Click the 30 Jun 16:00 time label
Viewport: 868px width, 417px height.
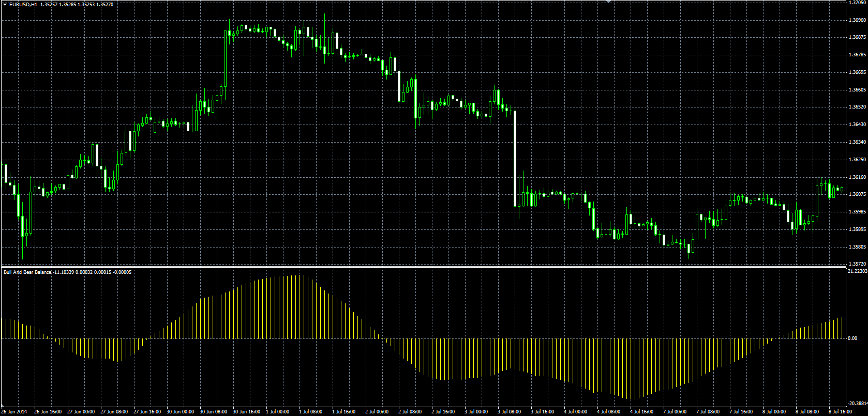(246, 412)
